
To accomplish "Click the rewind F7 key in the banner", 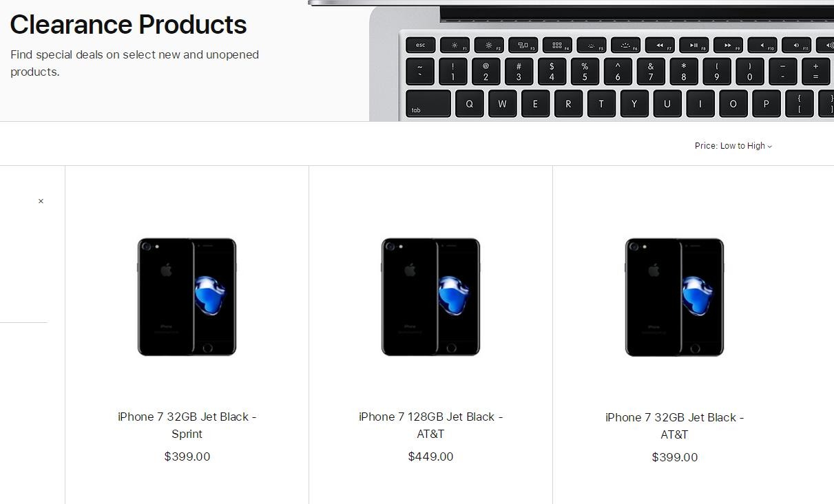I will click(659, 45).
